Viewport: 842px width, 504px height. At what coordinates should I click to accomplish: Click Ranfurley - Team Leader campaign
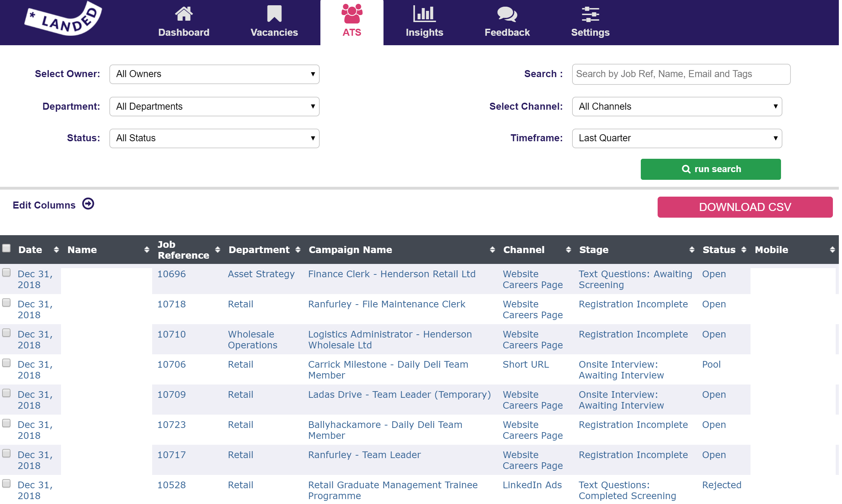[364, 455]
